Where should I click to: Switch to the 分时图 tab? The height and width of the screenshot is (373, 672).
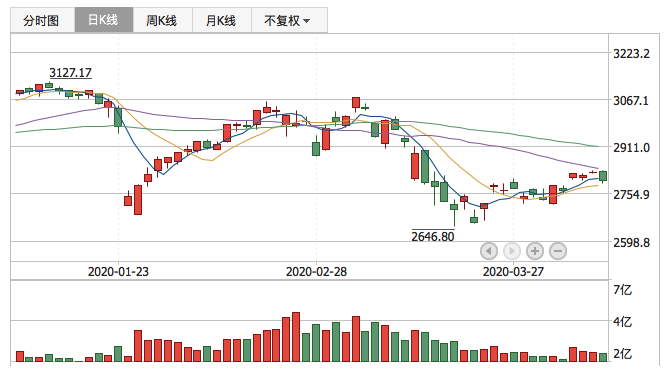[42, 20]
